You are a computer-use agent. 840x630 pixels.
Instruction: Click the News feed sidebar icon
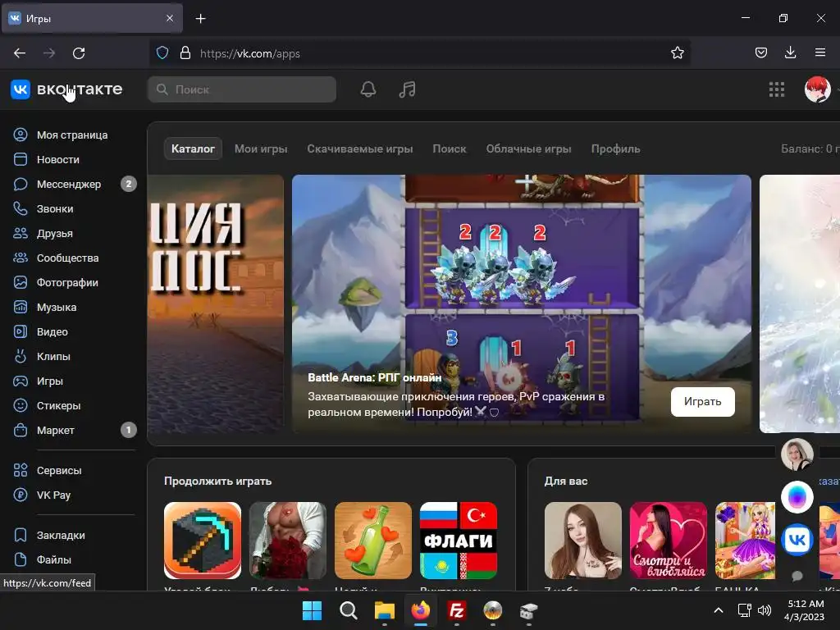tap(21, 159)
